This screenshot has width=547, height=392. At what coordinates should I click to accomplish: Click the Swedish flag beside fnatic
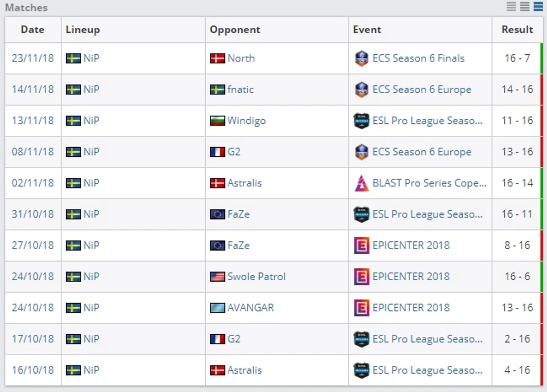click(x=217, y=90)
